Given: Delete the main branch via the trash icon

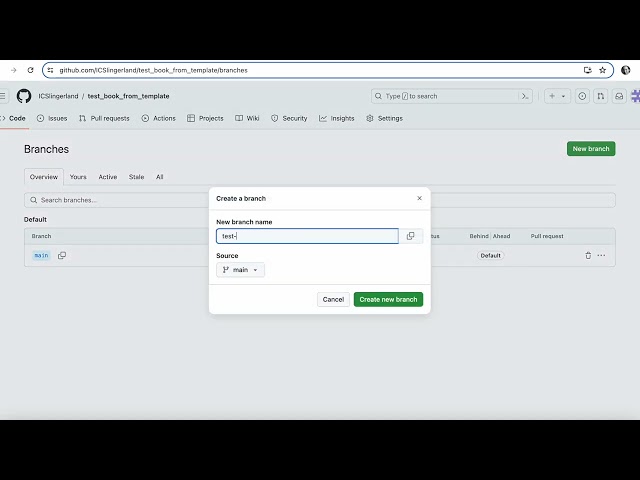Looking at the screenshot, I should 588,256.
